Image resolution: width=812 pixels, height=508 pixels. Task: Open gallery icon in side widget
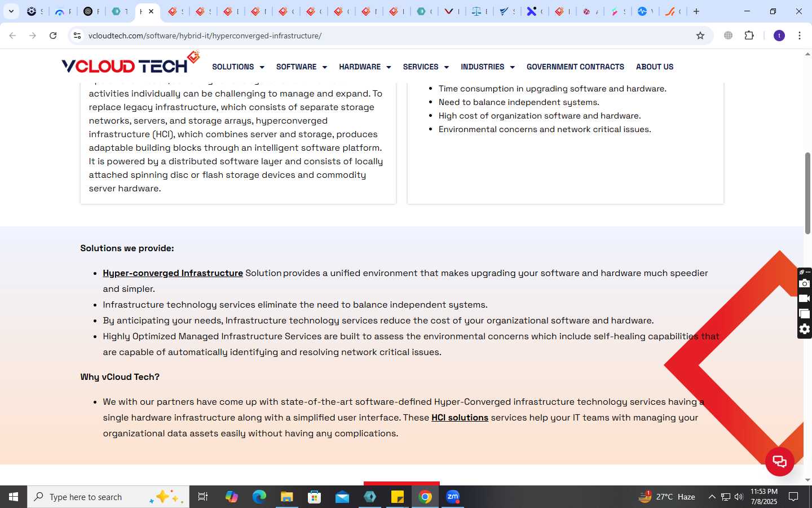[x=805, y=314]
